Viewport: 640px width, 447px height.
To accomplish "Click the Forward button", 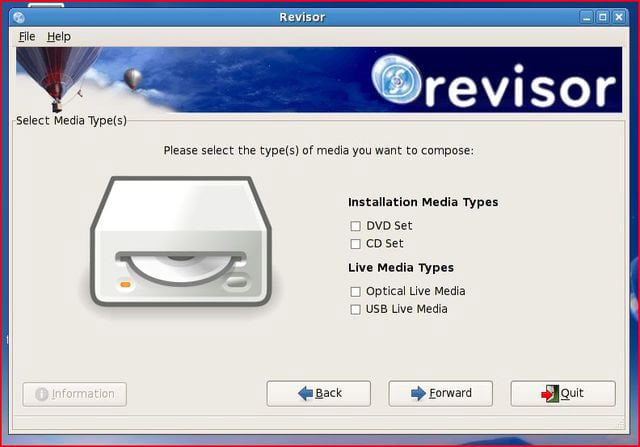I will (x=440, y=394).
